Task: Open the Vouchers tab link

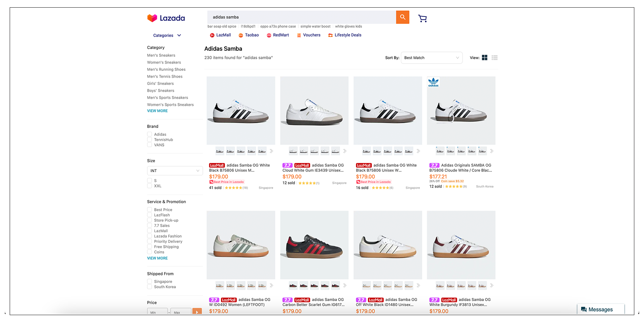Action: point(312,35)
